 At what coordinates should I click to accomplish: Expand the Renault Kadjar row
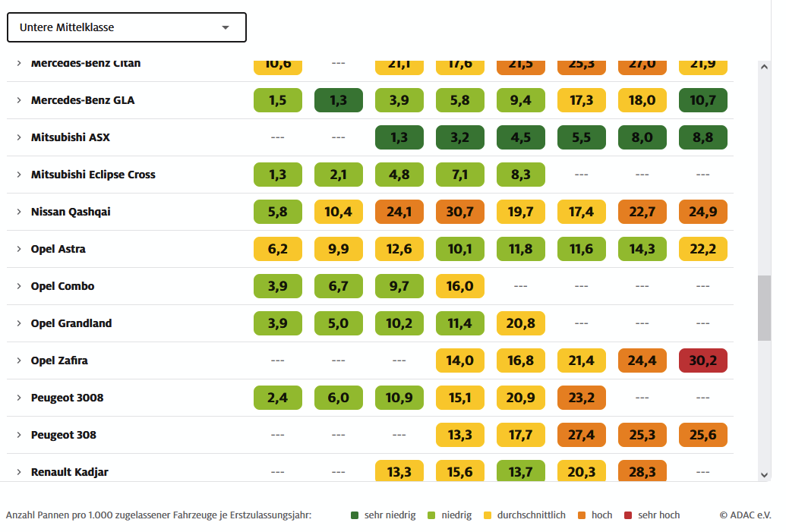19,472
